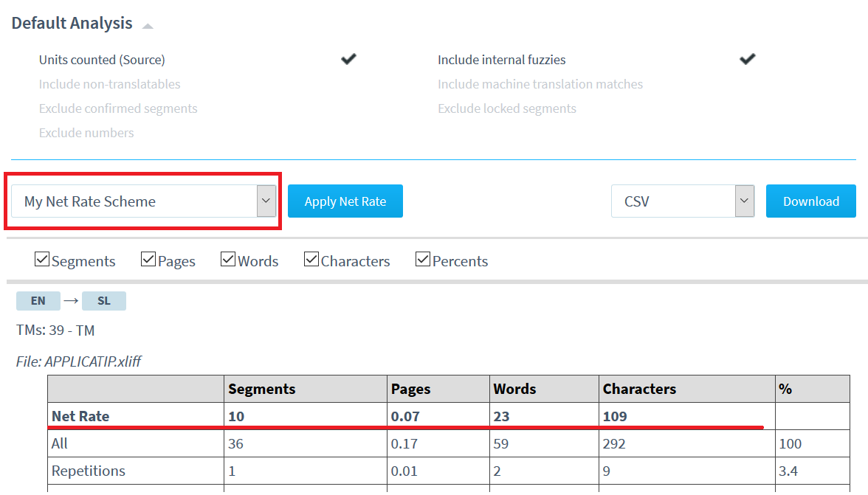This screenshot has height=495, width=868.
Task: Click the Default Analysis heading
Action: (x=72, y=23)
